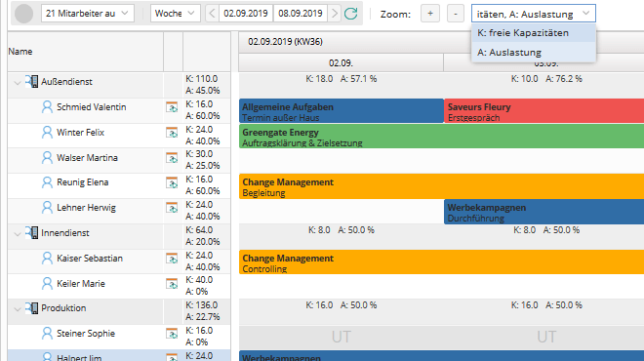Select Greengate Energy green task bar
This screenshot has height=361, width=644.
tap(441, 137)
